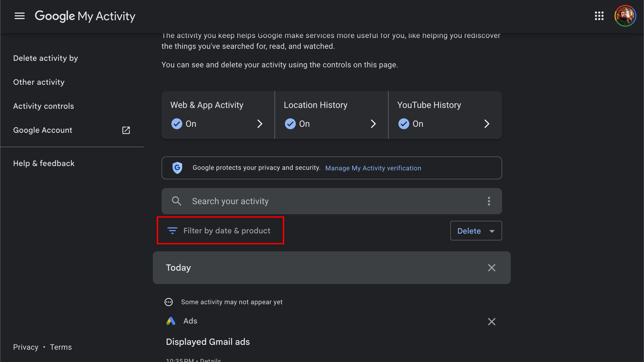Click Manage My Activity verification link
This screenshot has height=362, width=644.
373,168
